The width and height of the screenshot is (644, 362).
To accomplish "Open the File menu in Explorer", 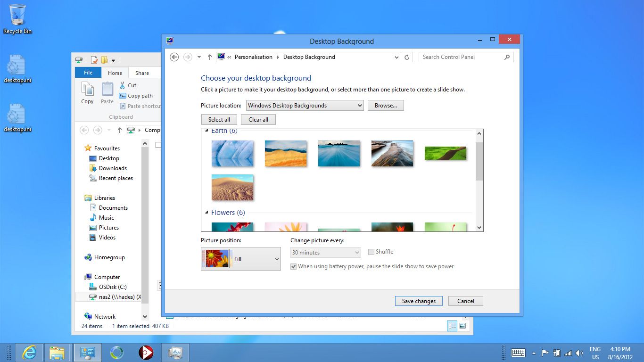I will pos(88,73).
